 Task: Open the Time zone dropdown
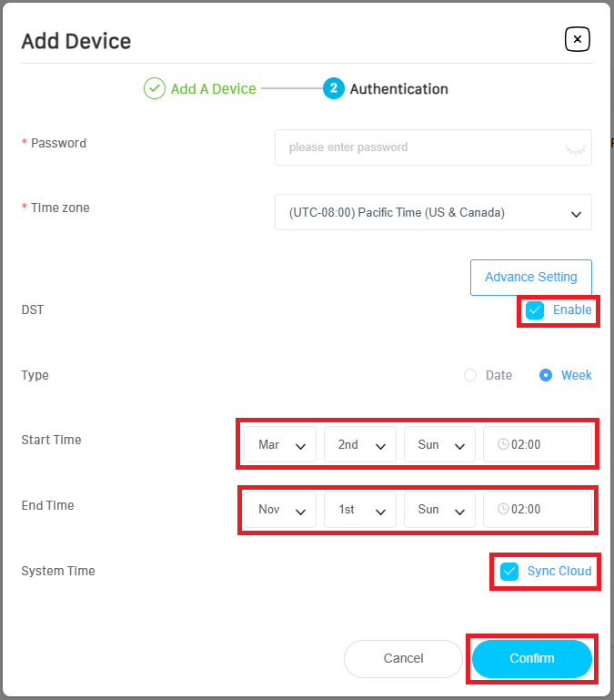433,213
